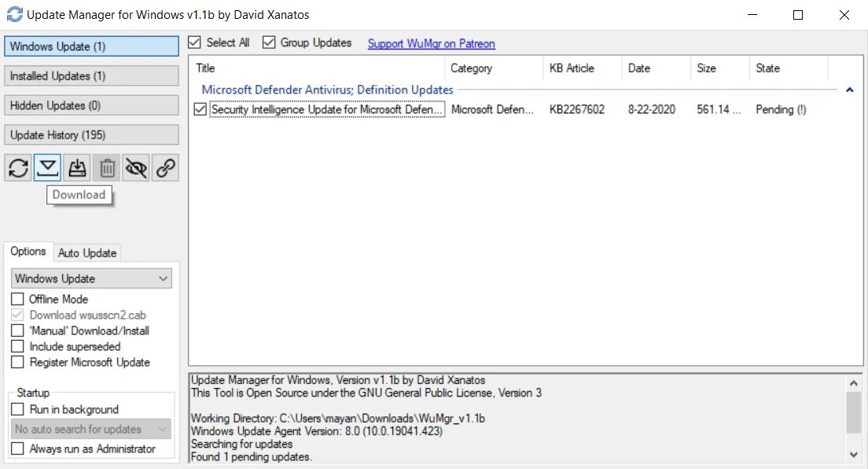Open the auto search for updates dropdown
The width and height of the screenshot is (868, 469).
pyautogui.click(x=163, y=429)
